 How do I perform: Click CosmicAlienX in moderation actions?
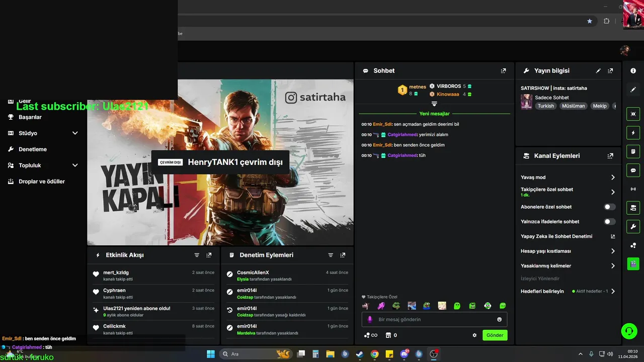click(253, 273)
